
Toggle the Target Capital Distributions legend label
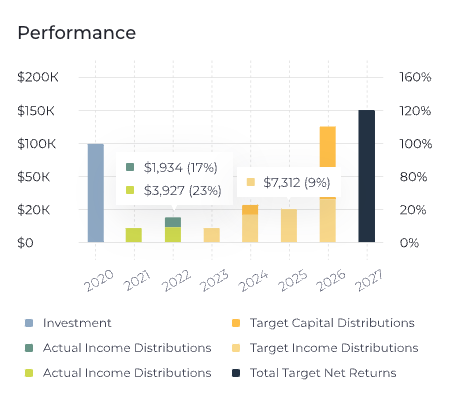332,323
